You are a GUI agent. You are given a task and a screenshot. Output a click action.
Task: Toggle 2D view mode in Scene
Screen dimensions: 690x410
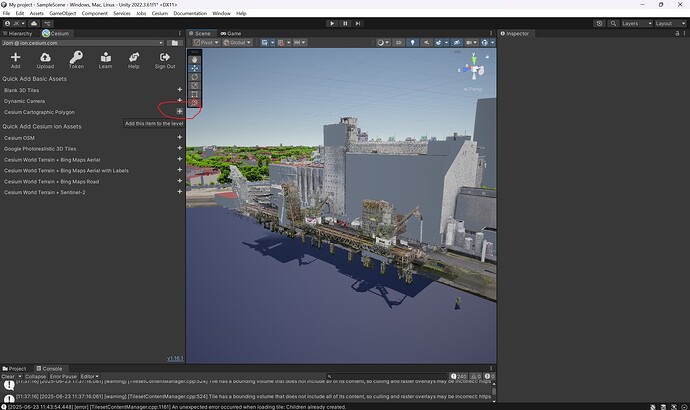[x=399, y=43]
